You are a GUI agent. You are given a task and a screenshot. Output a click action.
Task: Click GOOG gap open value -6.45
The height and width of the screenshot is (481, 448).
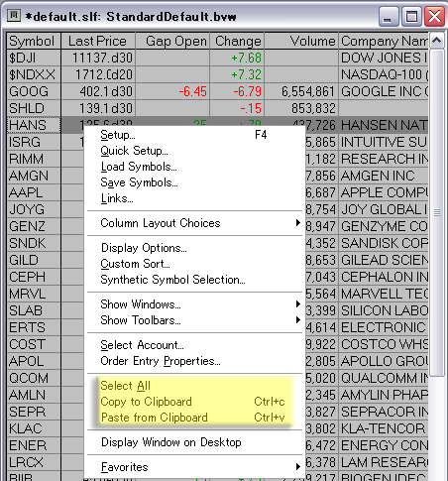(x=172, y=92)
